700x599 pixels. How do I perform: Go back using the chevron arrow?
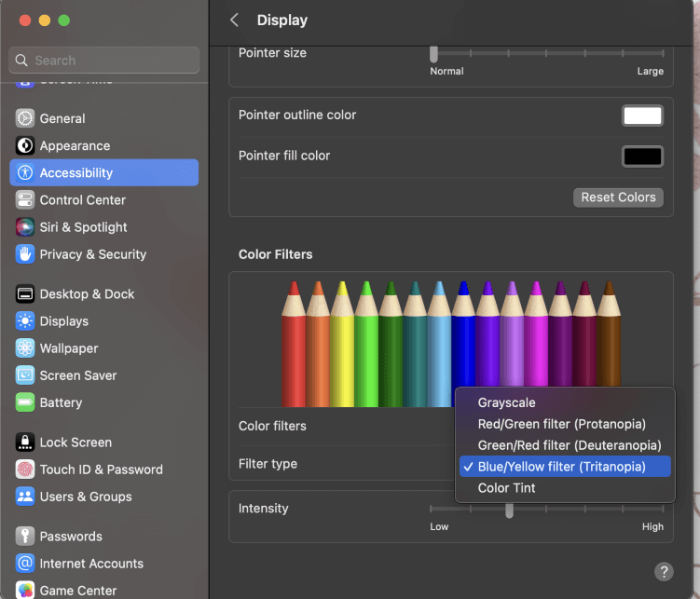[x=235, y=20]
